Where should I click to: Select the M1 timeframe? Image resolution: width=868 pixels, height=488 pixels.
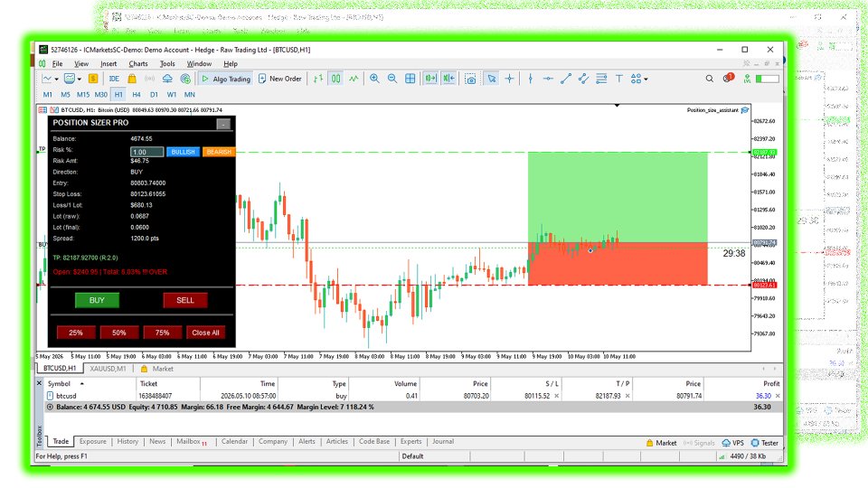tap(48, 95)
